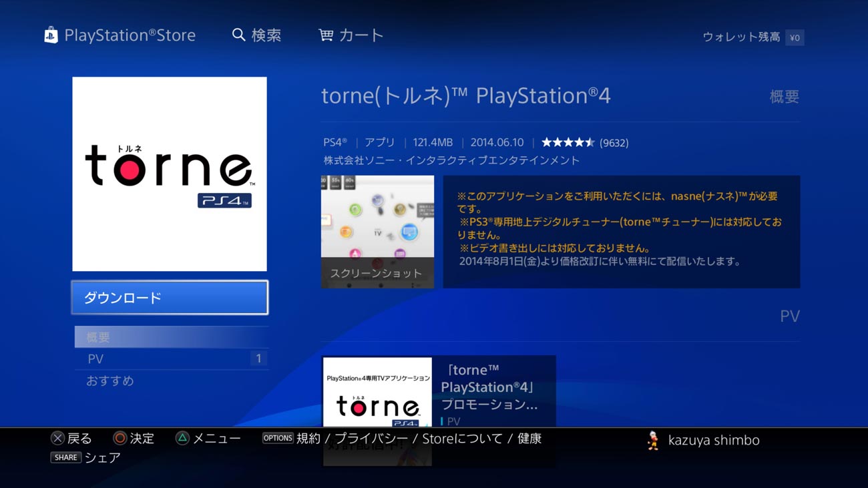Click the 株式会社ソニー publisher name

(x=451, y=160)
